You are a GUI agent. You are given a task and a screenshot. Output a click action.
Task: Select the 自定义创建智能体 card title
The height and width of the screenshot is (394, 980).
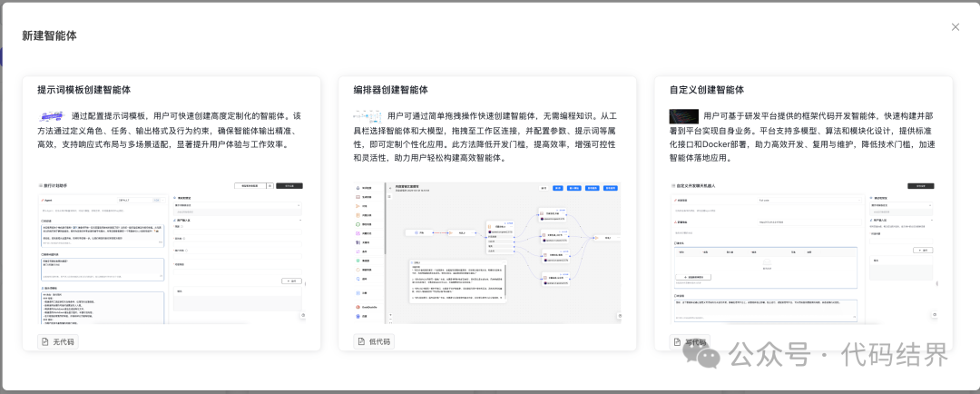click(x=706, y=90)
